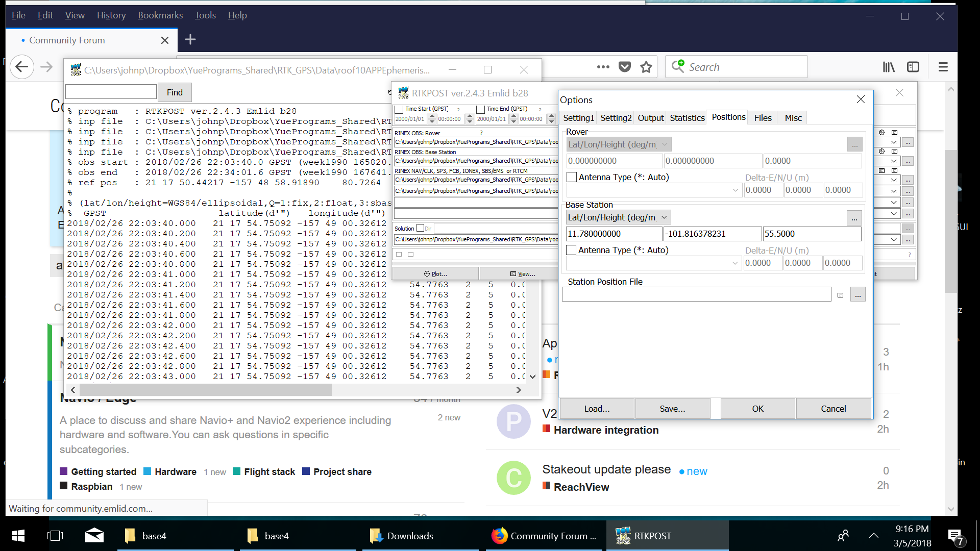The width and height of the screenshot is (980, 551).
Task: Open the Windows Start menu
Action: [x=18, y=536]
